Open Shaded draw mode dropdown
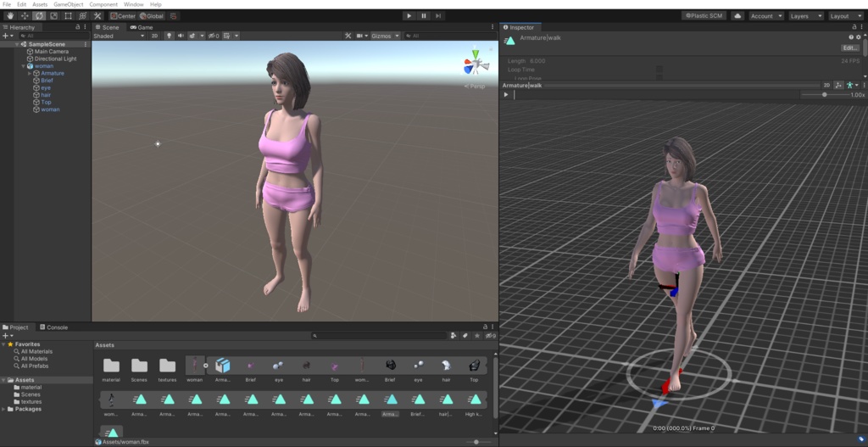The height and width of the screenshot is (447, 868). coord(119,36)
